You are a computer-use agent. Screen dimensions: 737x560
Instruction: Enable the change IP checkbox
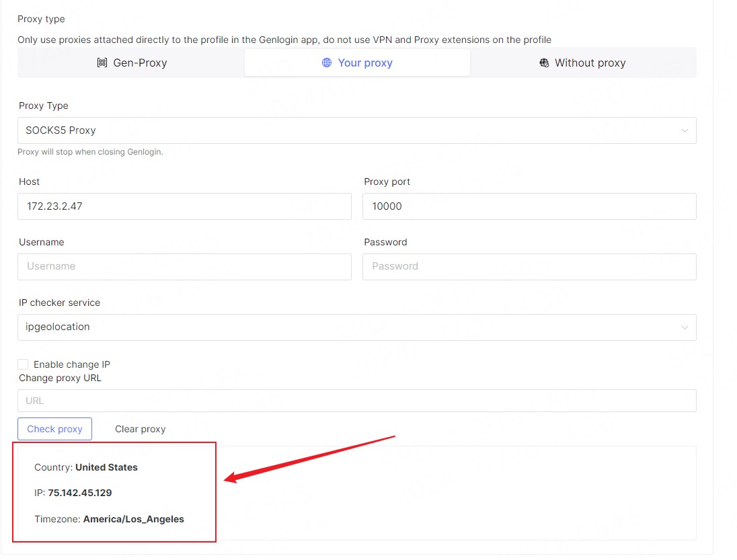click(x=23, y=364)
